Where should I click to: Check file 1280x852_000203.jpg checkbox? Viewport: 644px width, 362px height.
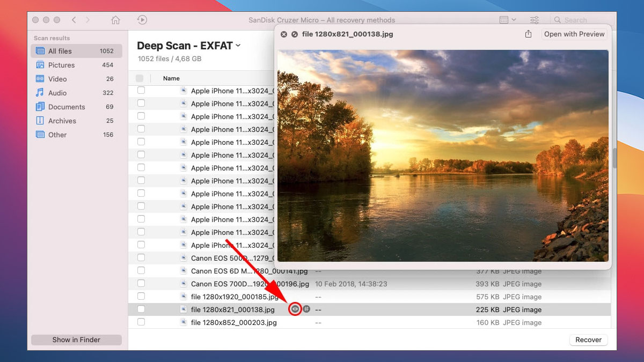pyautogui.click(x=141, y=322)
